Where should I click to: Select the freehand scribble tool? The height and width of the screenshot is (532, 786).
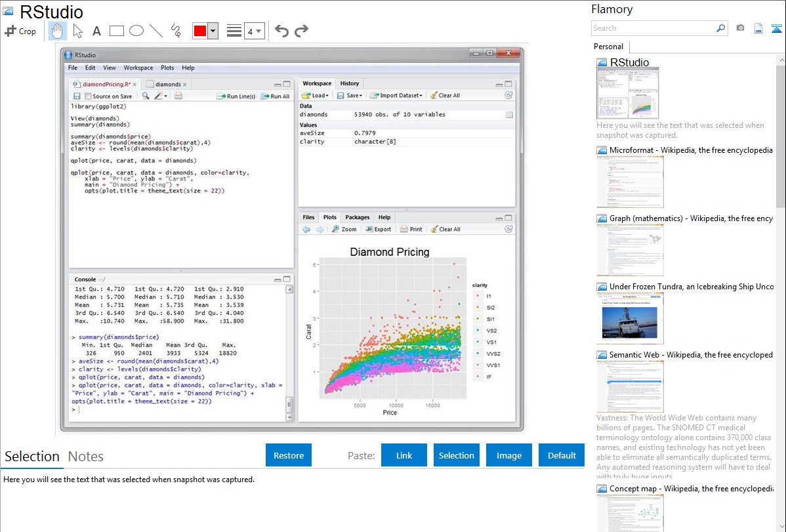(176, 31)
